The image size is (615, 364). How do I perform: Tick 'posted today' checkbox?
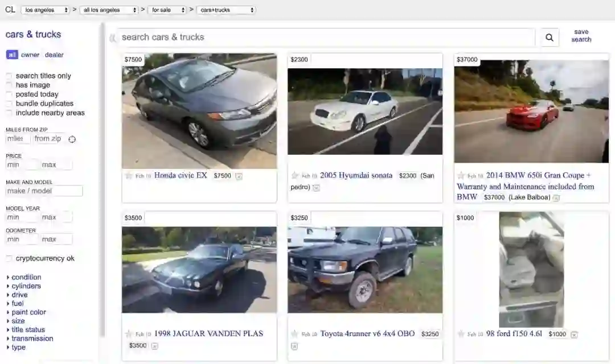coord(9,94)
